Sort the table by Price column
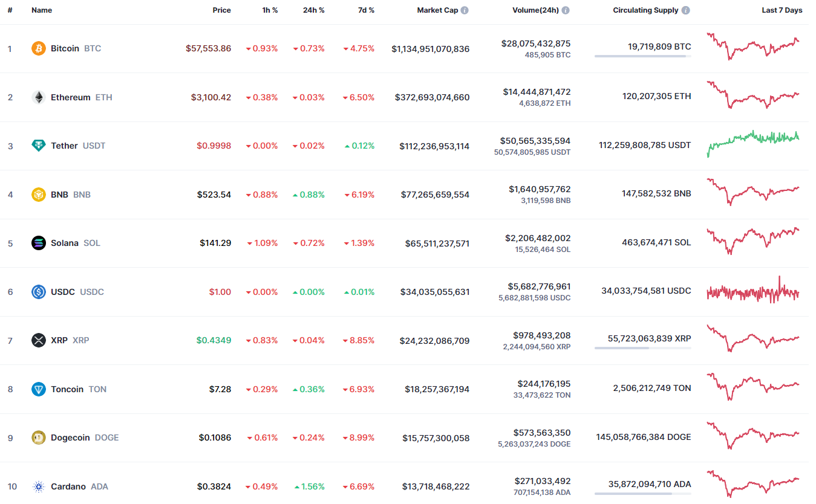 (221, 10)
